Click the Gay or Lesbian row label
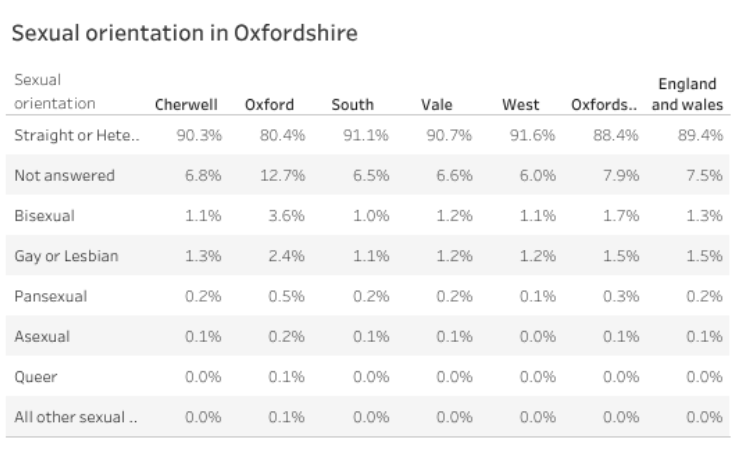Screen dimensions: 736x454 (x=67, y=256)
